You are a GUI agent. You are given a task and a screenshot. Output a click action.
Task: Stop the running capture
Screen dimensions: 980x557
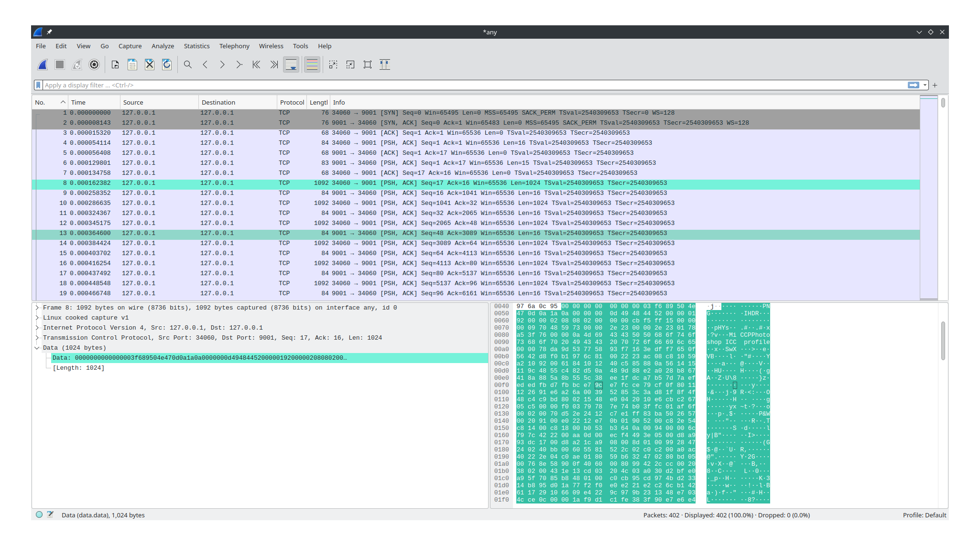(60, 64)
